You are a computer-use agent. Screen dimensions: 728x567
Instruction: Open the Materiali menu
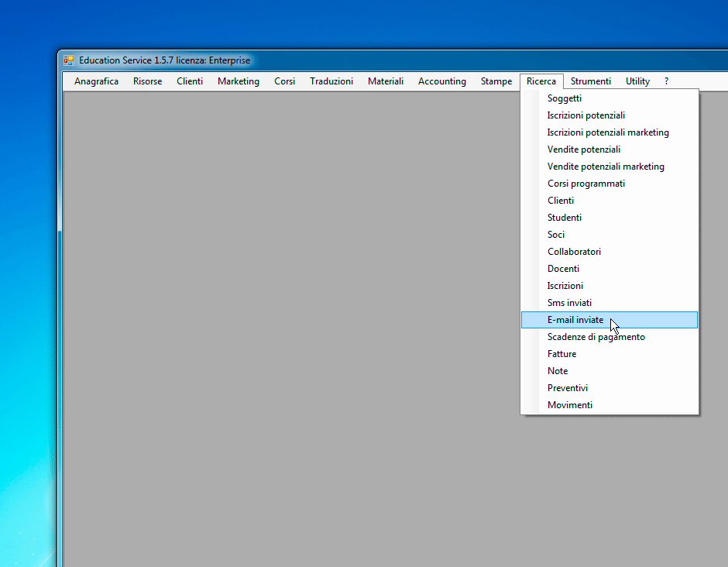[386, 81]
